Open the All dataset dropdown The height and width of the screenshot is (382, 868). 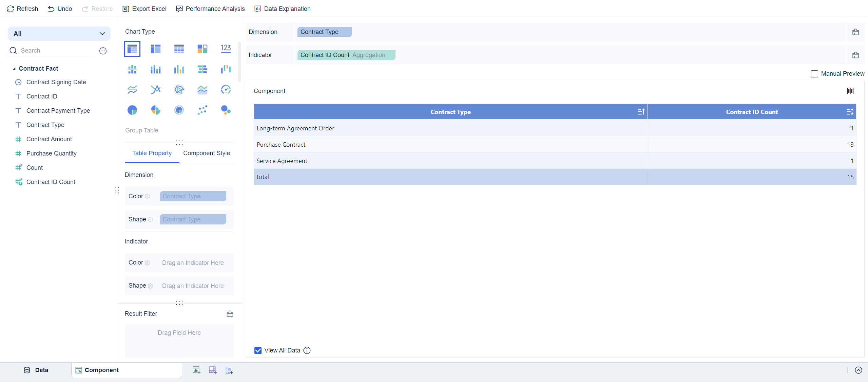point(59,34)
